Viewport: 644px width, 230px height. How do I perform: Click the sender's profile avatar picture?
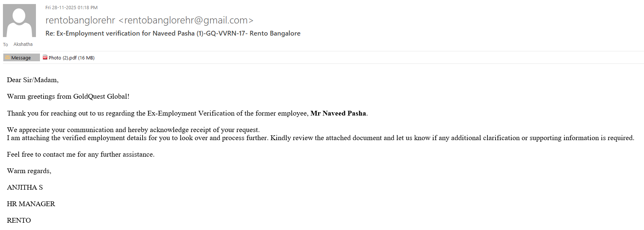pyautogui.click(x=19, y=21)
